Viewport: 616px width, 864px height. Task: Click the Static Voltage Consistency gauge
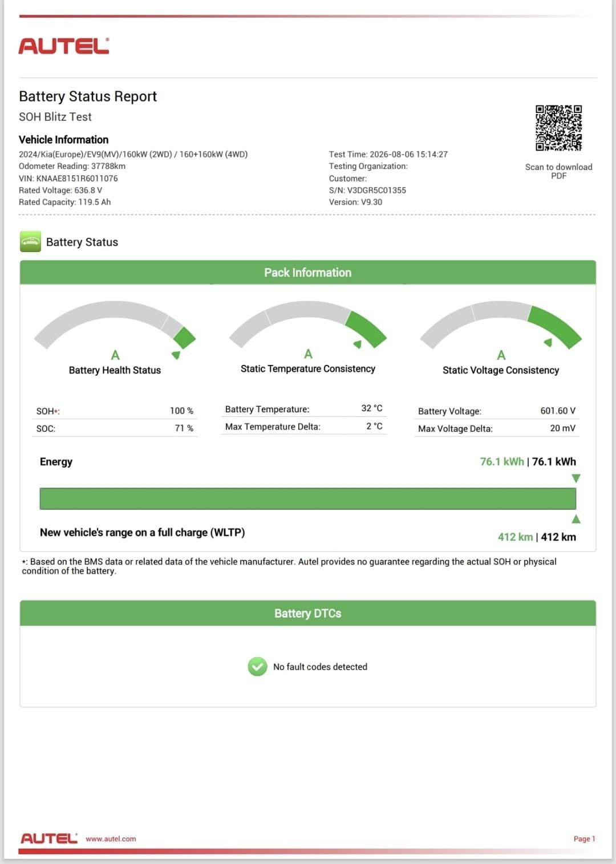(501, 326)
